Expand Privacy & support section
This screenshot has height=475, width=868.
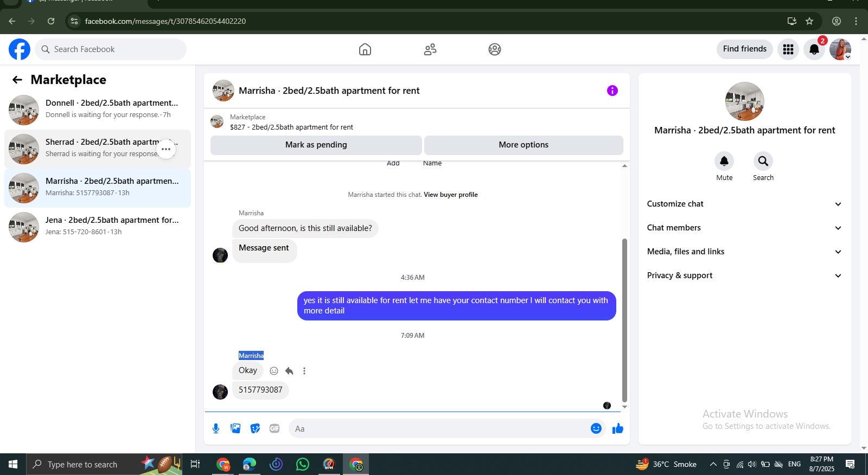(x=744, y=275)
